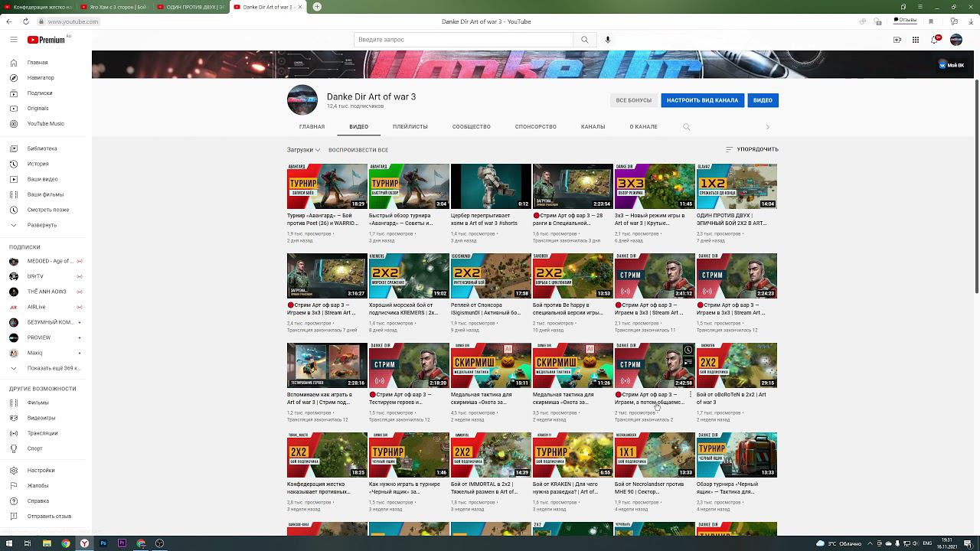980x551 pixels.
Task: Switch to browser tab Конфедерация жестко
Action: (38, 7)
